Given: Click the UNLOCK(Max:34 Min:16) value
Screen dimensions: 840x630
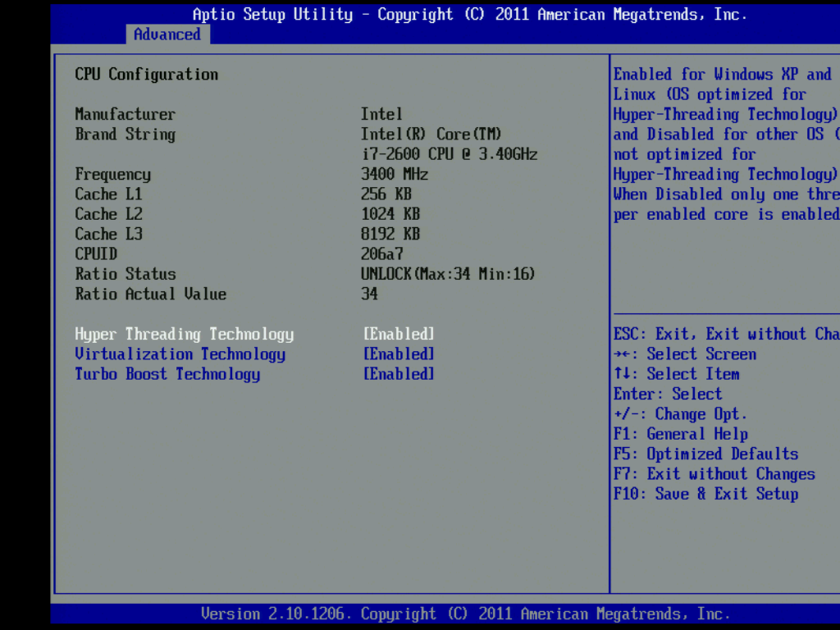Looking at the screenshot, I should pos(448,274).
